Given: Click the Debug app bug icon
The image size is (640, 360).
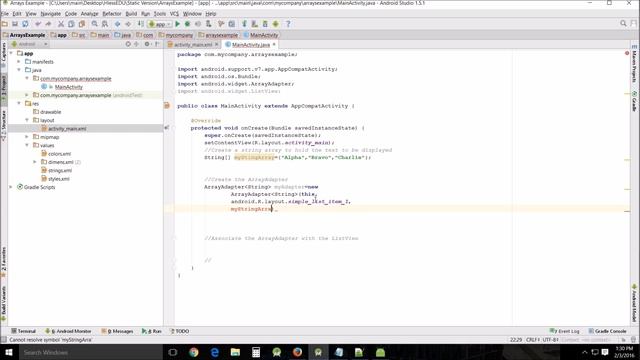Looking at the screenshot, I should point(187,24).
